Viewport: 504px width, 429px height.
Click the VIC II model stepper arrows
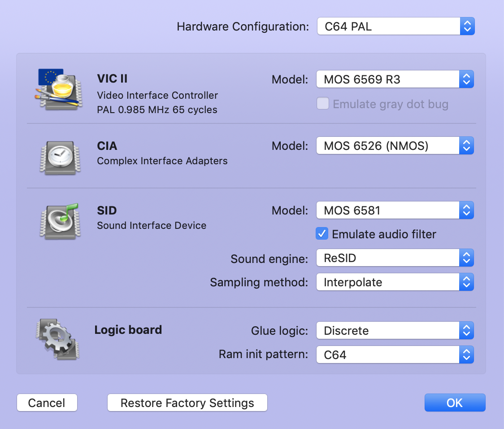(x=466, y=79)
